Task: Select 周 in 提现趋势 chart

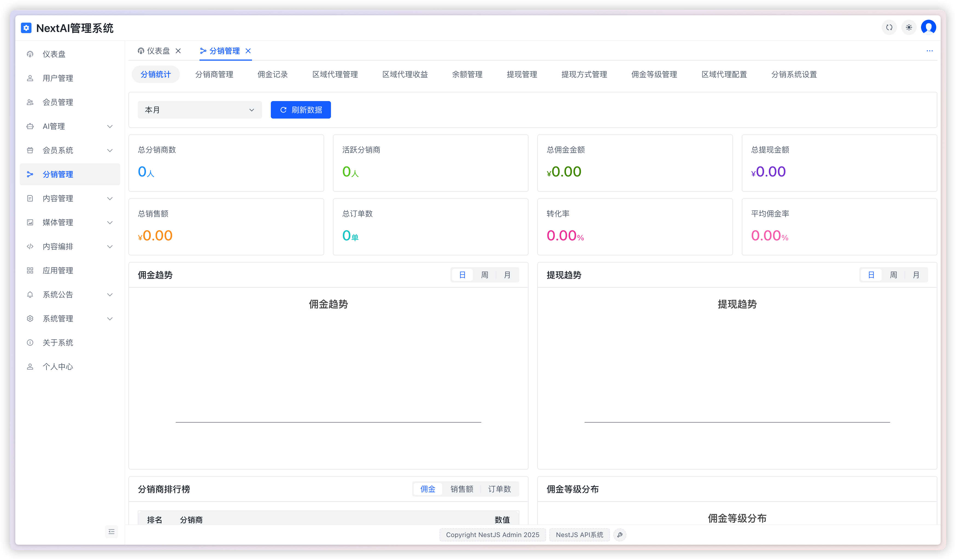Action: (893, 275)
